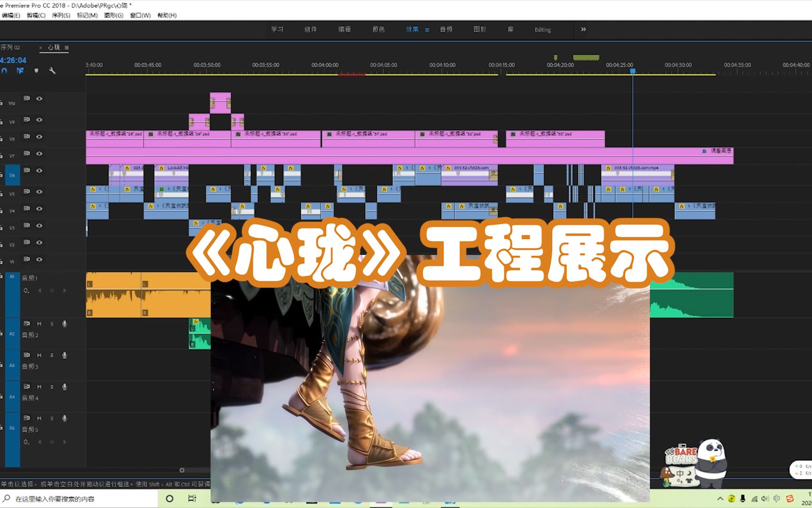Add keyframe on track 音频5
This screenshot has width=812, height=508.
(52, 442)
